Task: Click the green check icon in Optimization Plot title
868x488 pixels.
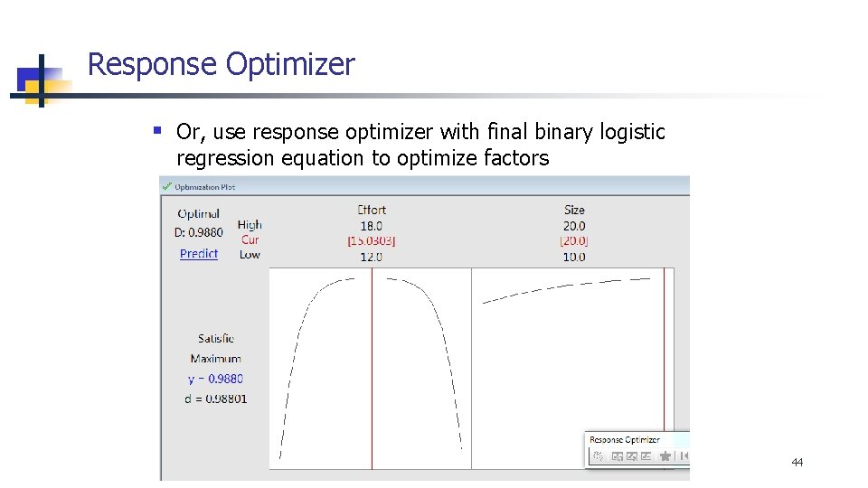Action: tap(165, 186)
